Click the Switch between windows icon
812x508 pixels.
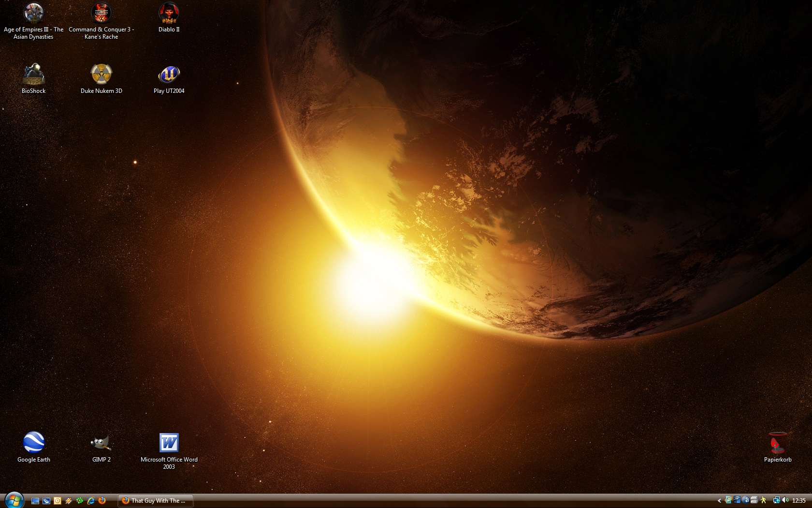coord(46,501)
